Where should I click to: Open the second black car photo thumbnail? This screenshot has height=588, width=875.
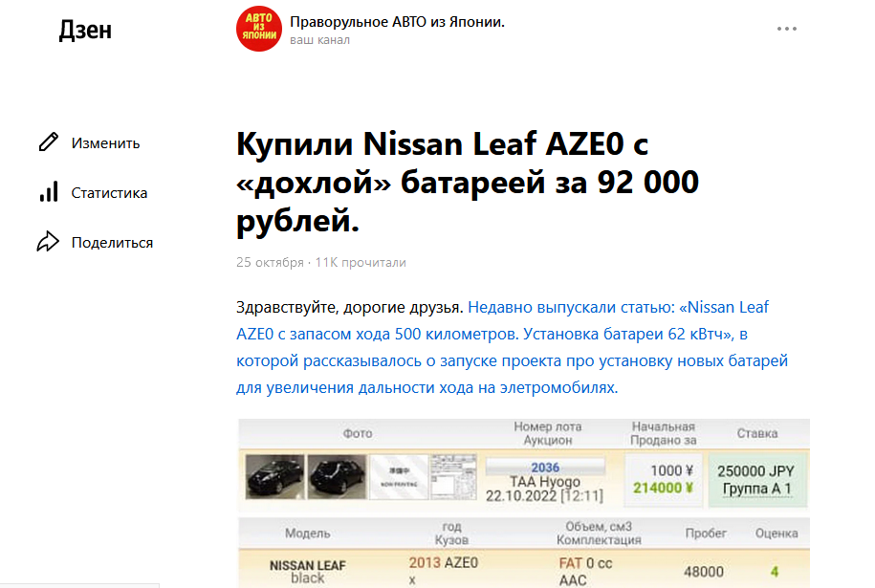pyautogui.click(x=337, y=476)
